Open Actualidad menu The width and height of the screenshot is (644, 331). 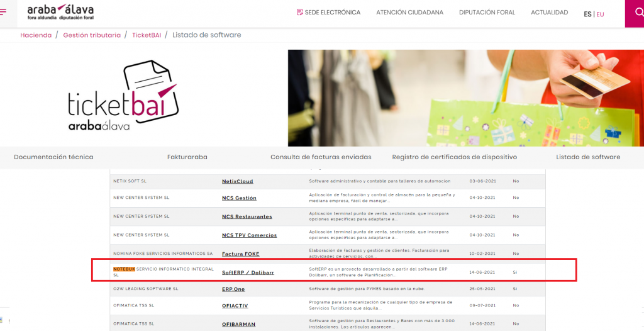tap(549, 13)
